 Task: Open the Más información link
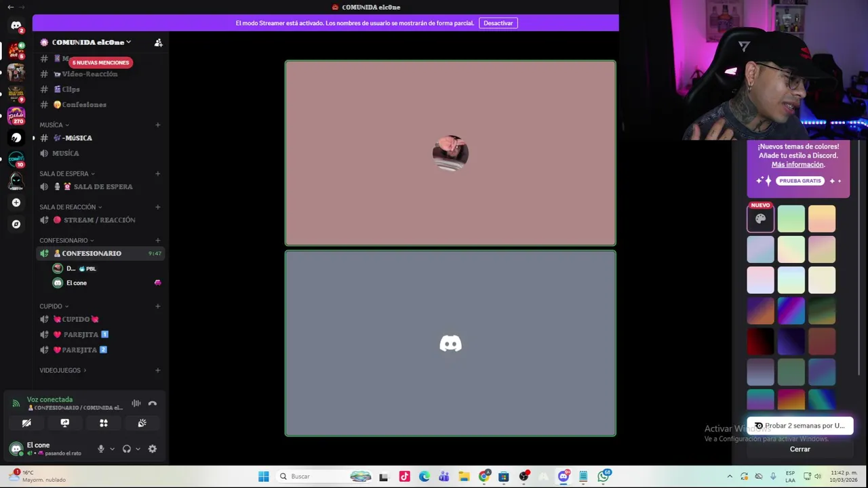[798, 165]
